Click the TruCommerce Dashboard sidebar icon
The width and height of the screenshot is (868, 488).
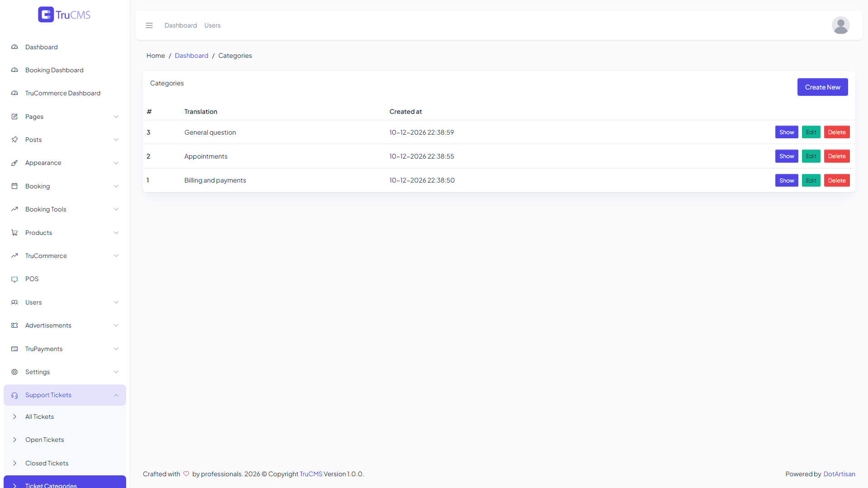14,93
